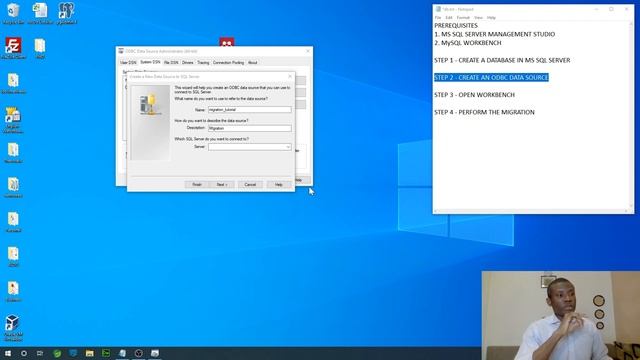Screen dimensions: 640x360
Task: Click the Help button in wizard
Action: click(x=278, y=184)
